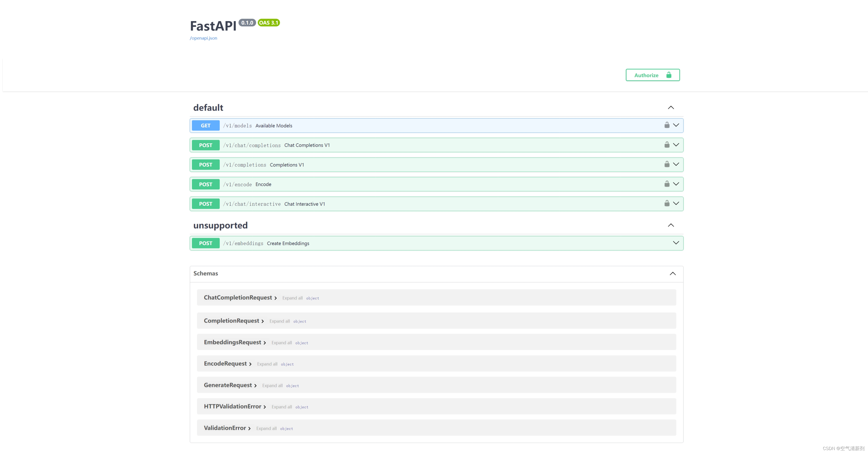Click the POST badge for /v1/chat/completions

[x=206, y=145]
